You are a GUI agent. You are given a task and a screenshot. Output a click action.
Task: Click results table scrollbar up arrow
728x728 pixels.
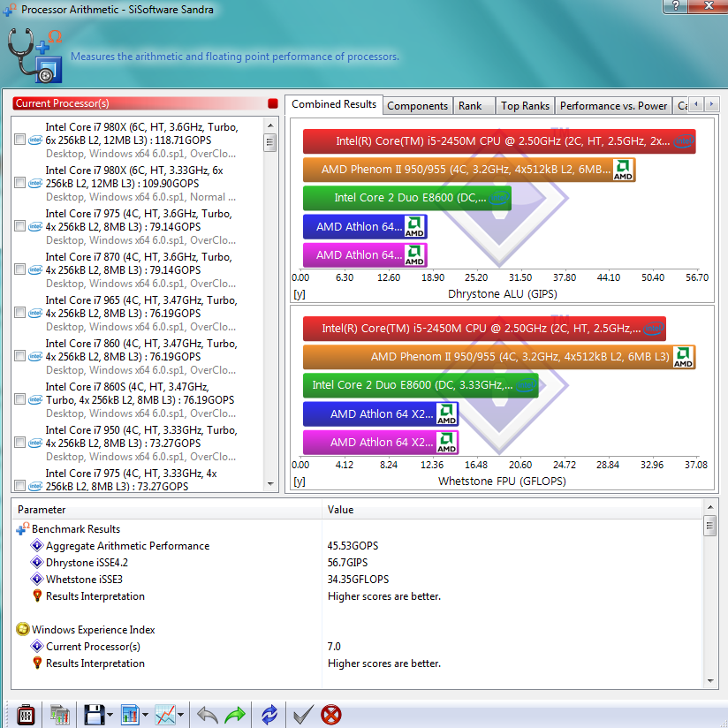[x=710, y=506]
